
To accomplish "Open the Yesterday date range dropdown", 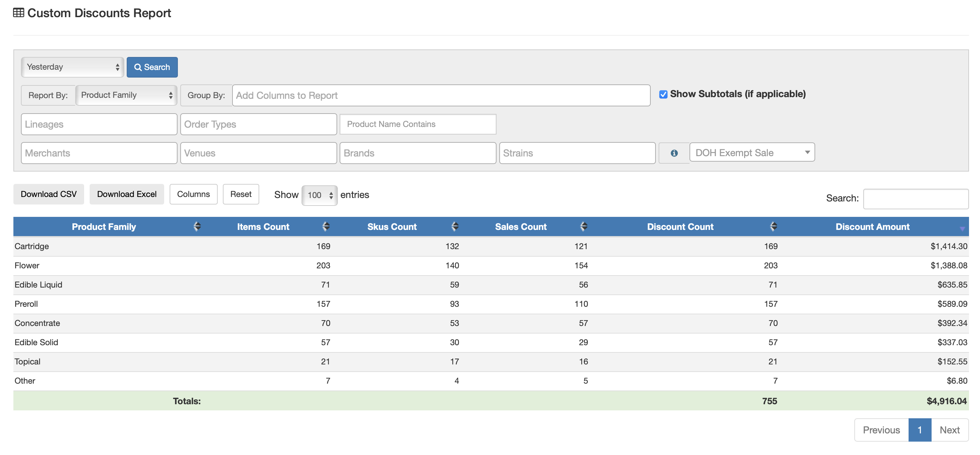I will pos(72,67).
